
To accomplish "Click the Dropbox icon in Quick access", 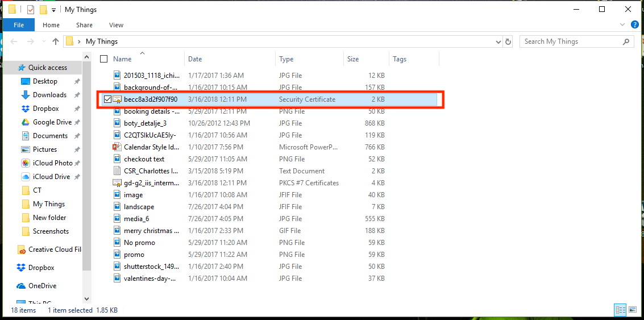I will tap(26, 109).
